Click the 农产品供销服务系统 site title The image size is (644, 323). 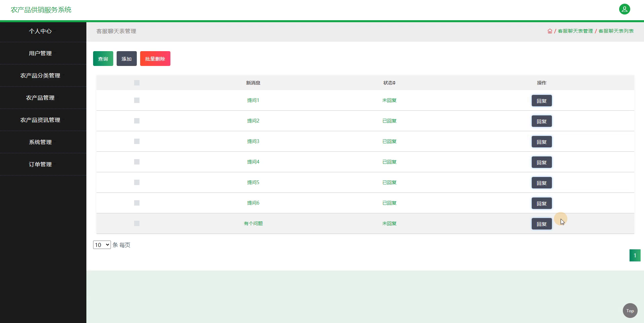coord(41,10)
